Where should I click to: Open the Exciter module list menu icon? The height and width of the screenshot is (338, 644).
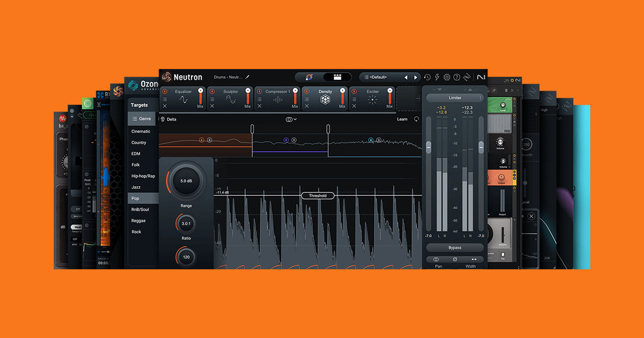pos(354,99)
